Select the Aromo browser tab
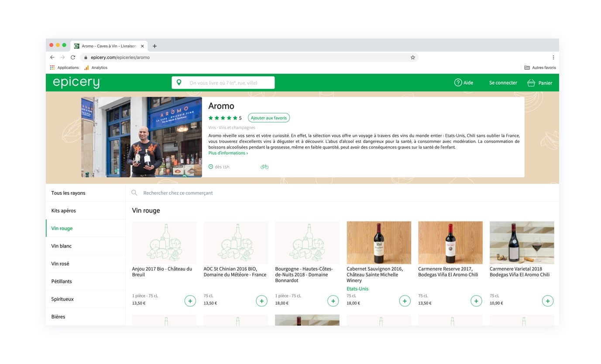Image resolution: width=601 pixels, height=364 pixels. [x=109, y=46]
